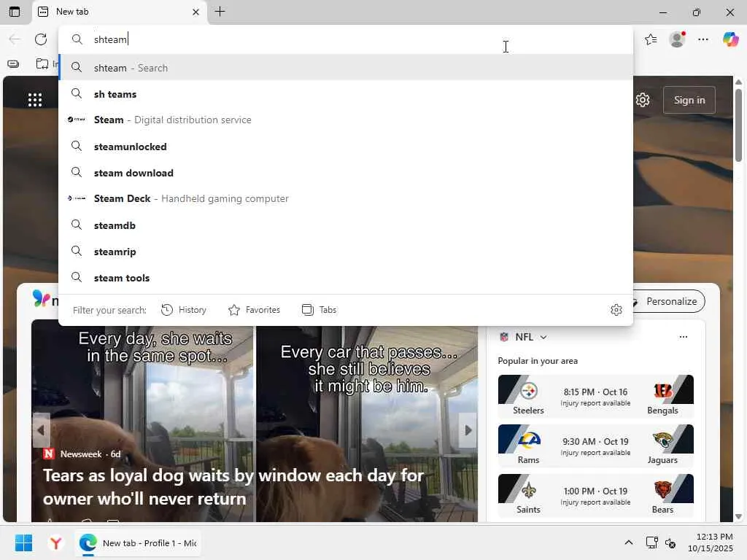
Task: Click the page vertical scrollbar thumb
Action: click(x=738, y=125)
